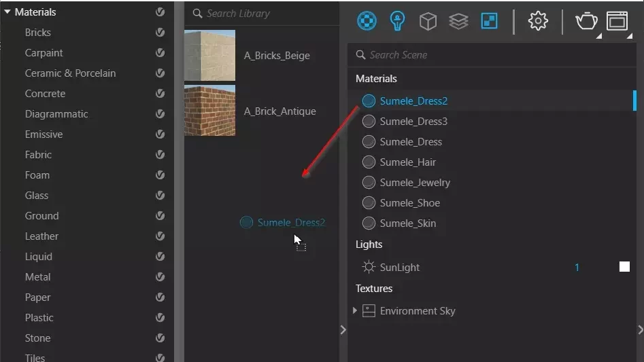Select the Fabric library category
Image resolution: width=644 pixels, height=362 pixels.
tap(38, 155)
